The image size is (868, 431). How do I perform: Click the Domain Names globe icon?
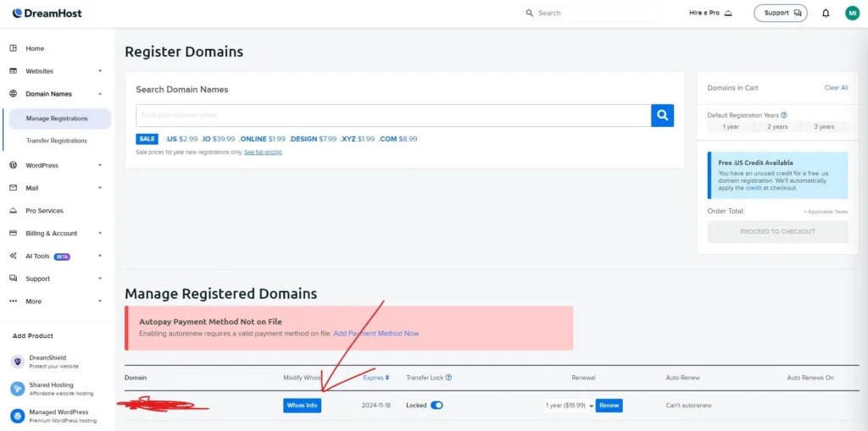tap(14, 94)
